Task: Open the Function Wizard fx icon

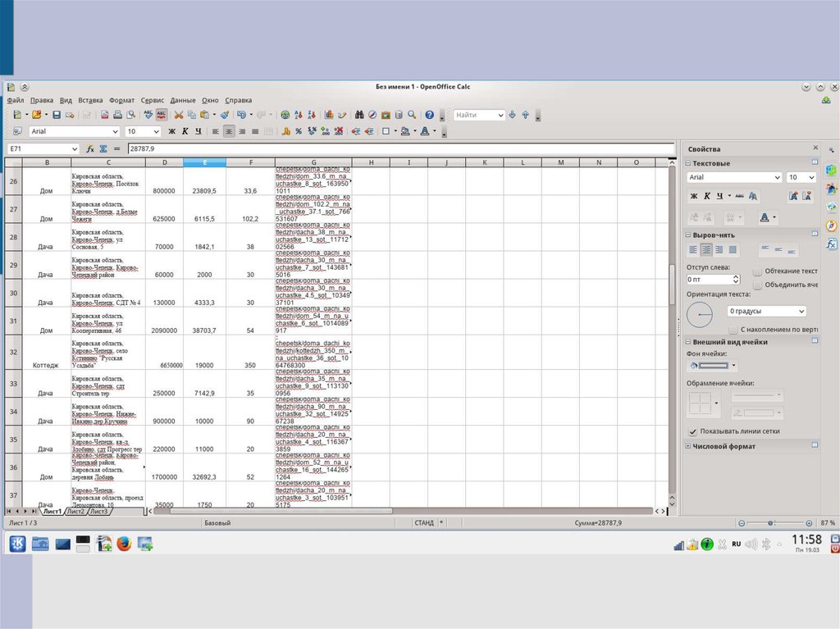Action: (x=89, y=149)
